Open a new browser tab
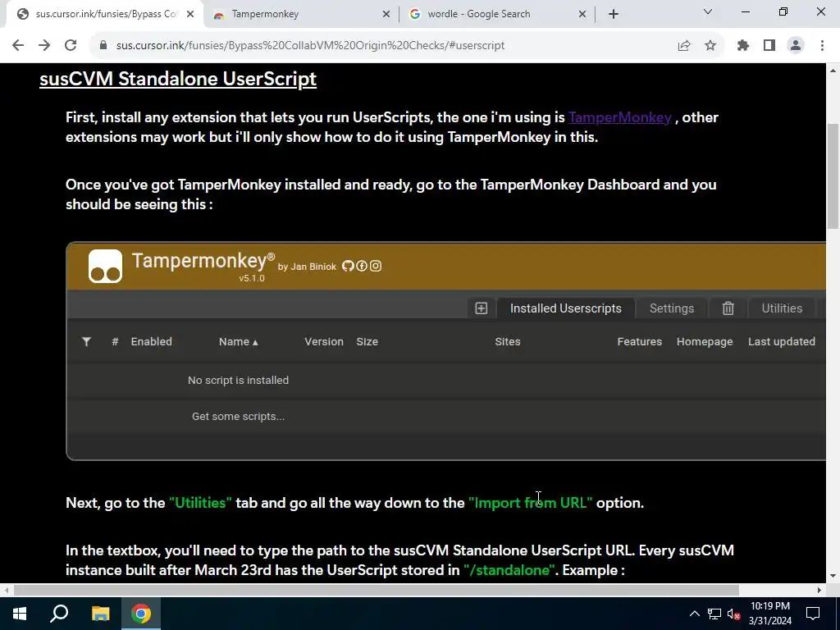This screenshot has height=630, width=840. (614, 14)
